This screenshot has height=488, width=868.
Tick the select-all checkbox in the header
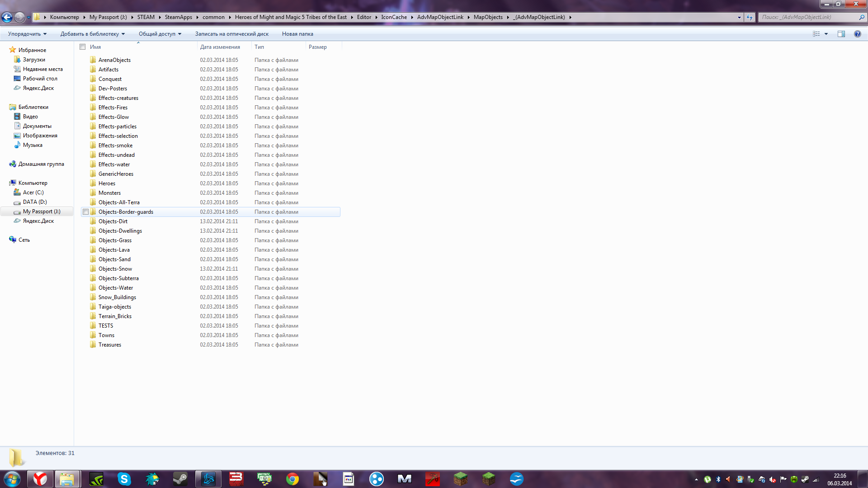pyautogui.click(x=83, y=47)
